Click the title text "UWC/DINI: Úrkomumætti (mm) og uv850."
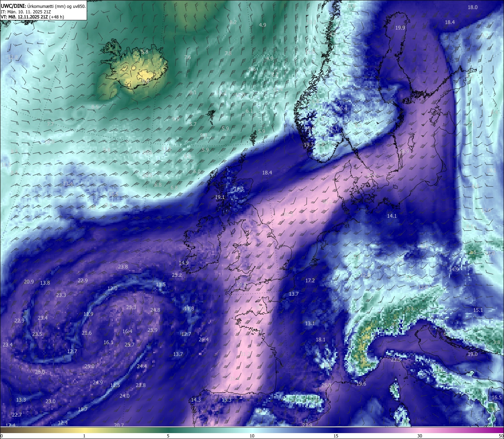504x439 pixels. pyautogui.click(x=43, y=6)
